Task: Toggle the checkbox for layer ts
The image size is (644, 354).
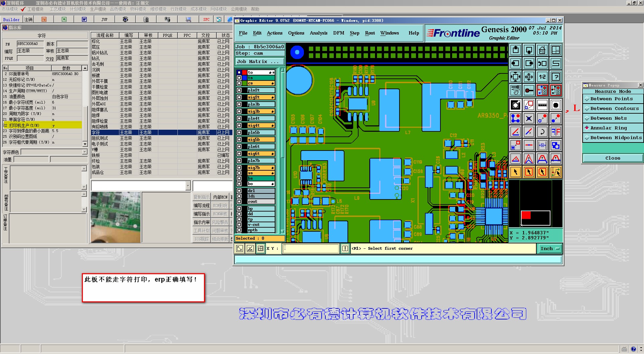Action: [239, 78]
